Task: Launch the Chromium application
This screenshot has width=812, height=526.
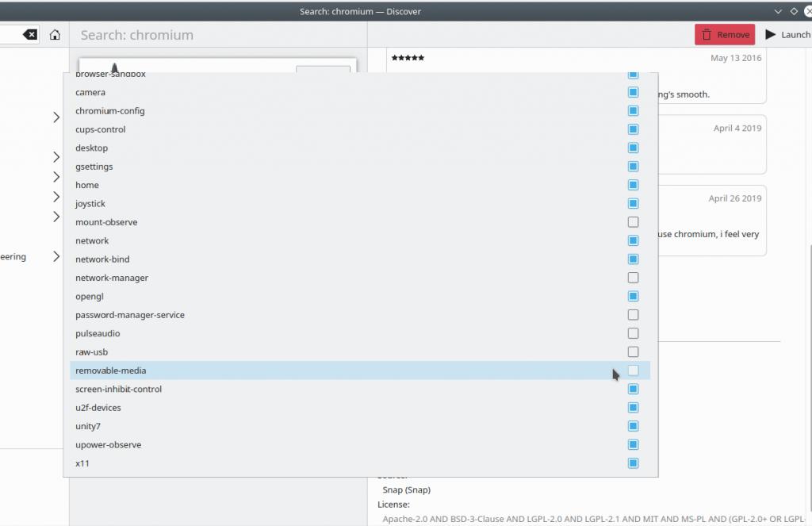Action: [787, 35]
